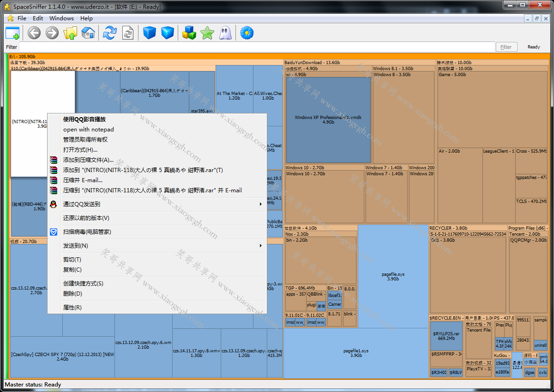554x392 pixels.
Task: Select the pagefile1.sys block
Action: click(356, 353)
